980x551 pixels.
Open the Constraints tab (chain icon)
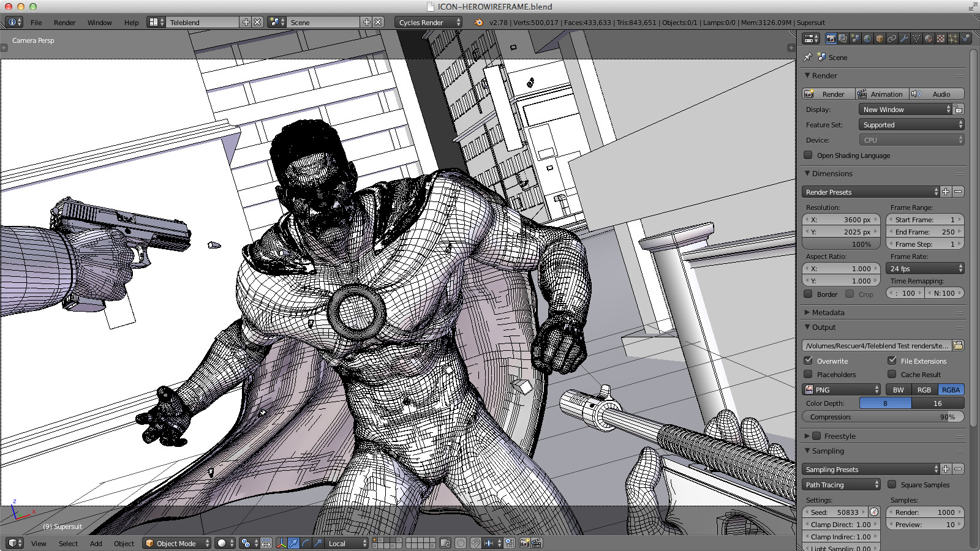pos(892,39)
